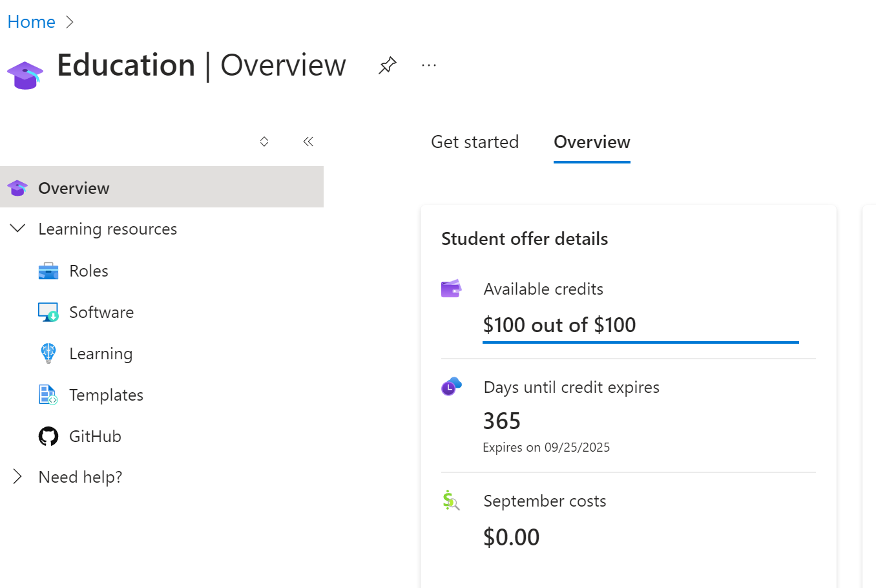876x588 pixels.
Task: Click the Roles briefcase icon
Action: pyautogui.click(x=48, y=271)
